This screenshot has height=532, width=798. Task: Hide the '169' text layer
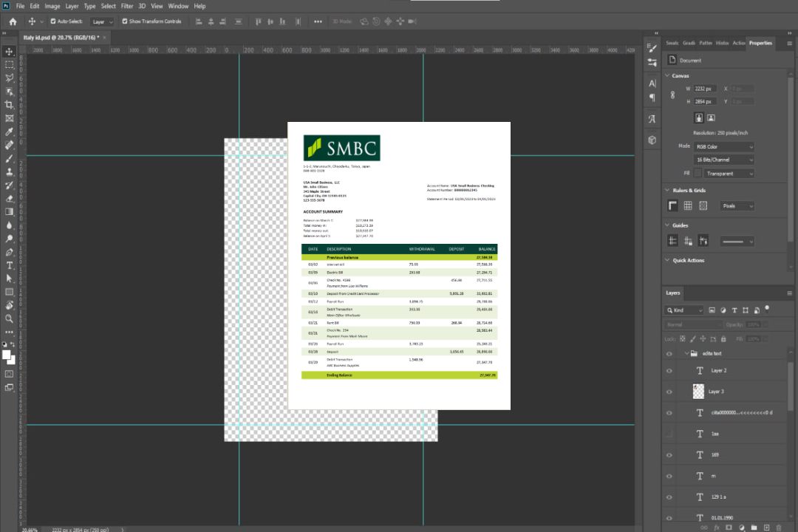point(669,455)
